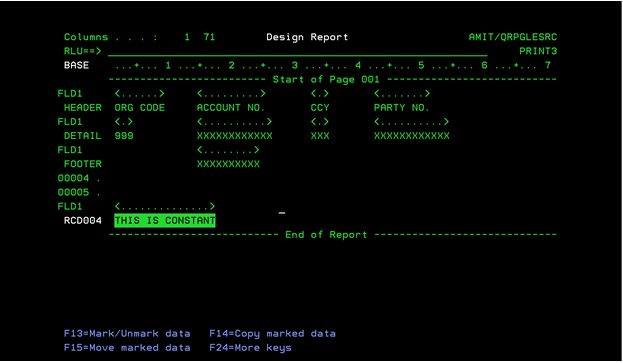Click sequence number 00005
Screen dimensions: 623x363
[x=74, y=192]
